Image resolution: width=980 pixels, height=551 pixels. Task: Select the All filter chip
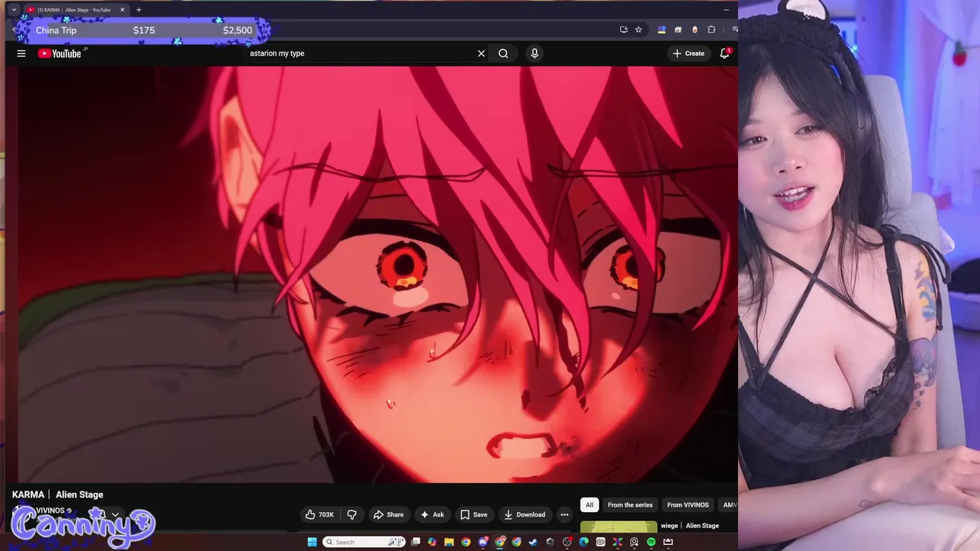point(590,504)
